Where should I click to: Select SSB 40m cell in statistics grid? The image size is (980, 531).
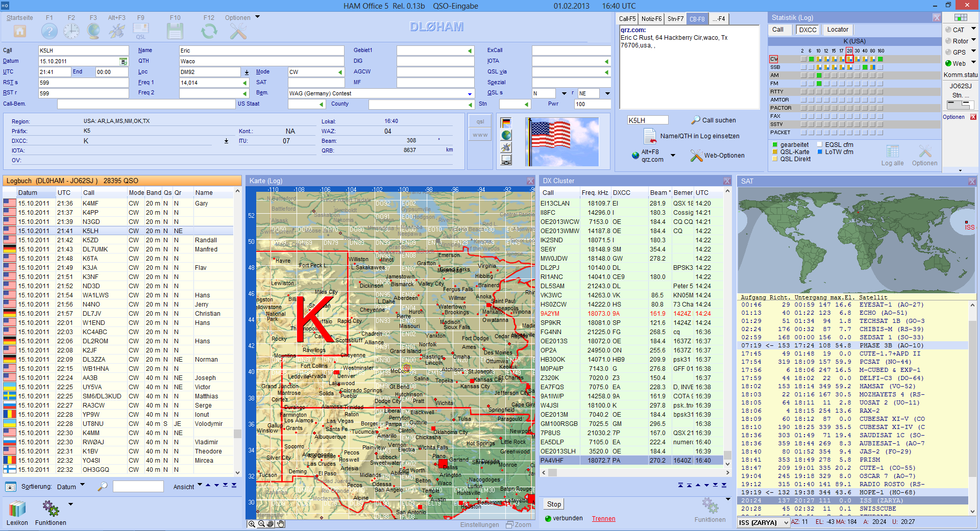pos(865,67)
